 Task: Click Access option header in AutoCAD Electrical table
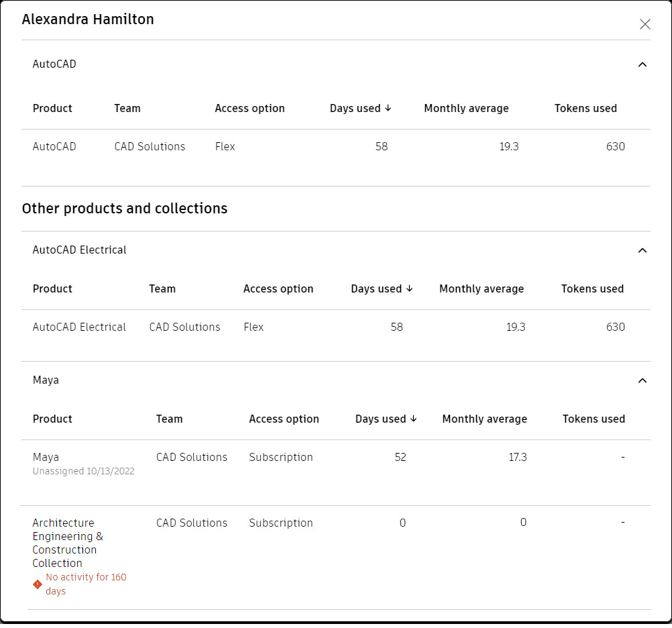point(278,289)
